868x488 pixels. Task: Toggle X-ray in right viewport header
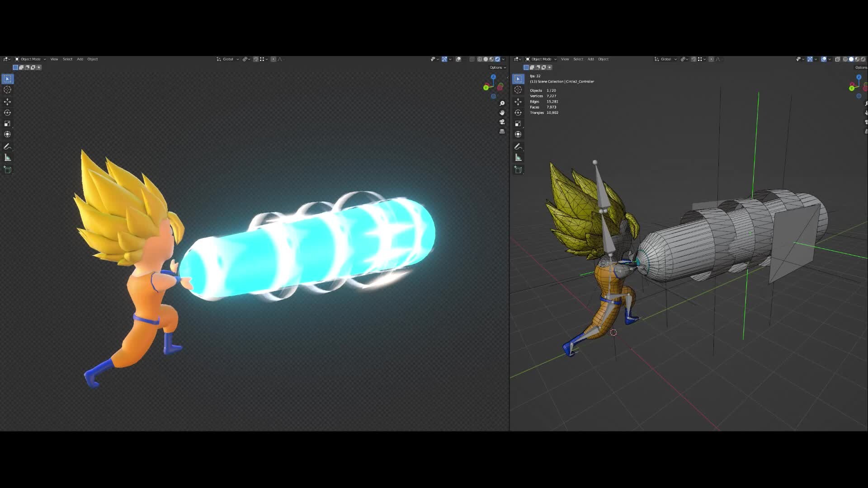coord(837,59)
